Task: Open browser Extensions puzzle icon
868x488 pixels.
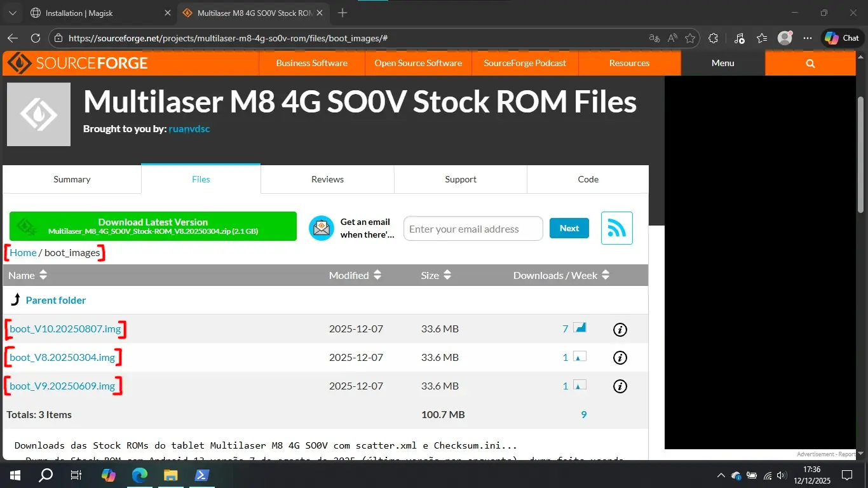Action: tap(713, 38)
